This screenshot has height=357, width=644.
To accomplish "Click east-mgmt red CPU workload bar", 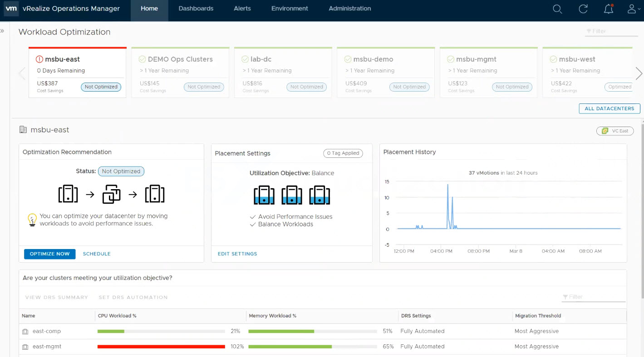I will click(x=161, y=347).
